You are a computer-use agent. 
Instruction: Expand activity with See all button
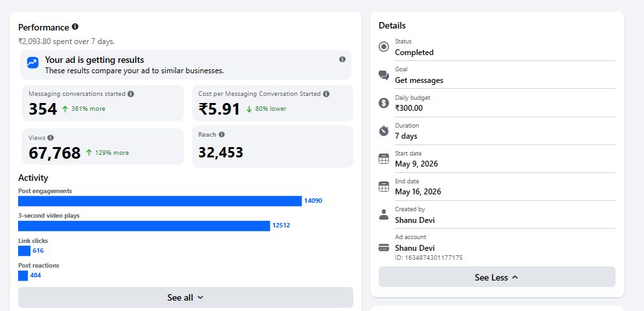pyautogui.click(x=186, y=297)
